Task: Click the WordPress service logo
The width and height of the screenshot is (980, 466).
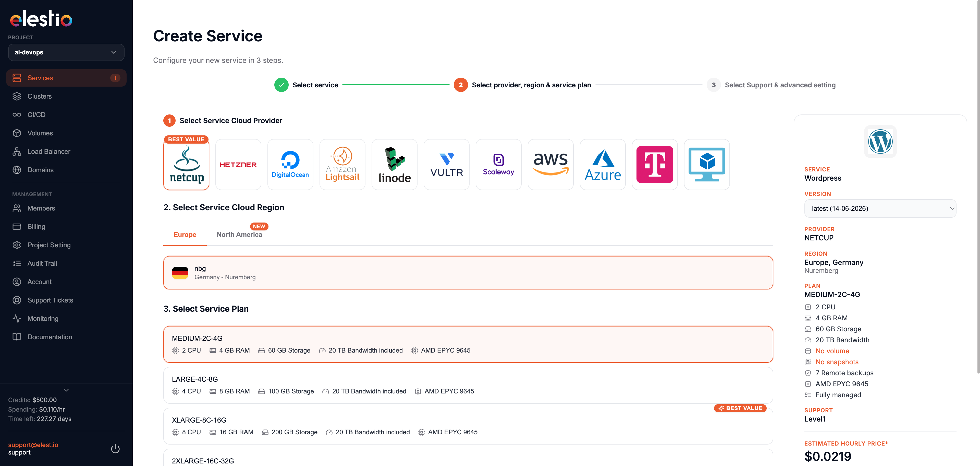Action: pyautogui.click(x=880, y=142)
